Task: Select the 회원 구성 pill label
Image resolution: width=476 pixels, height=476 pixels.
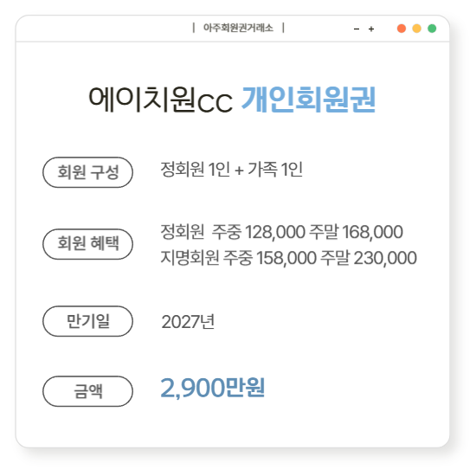Action: pyautogui.click(x=87, y=172)
